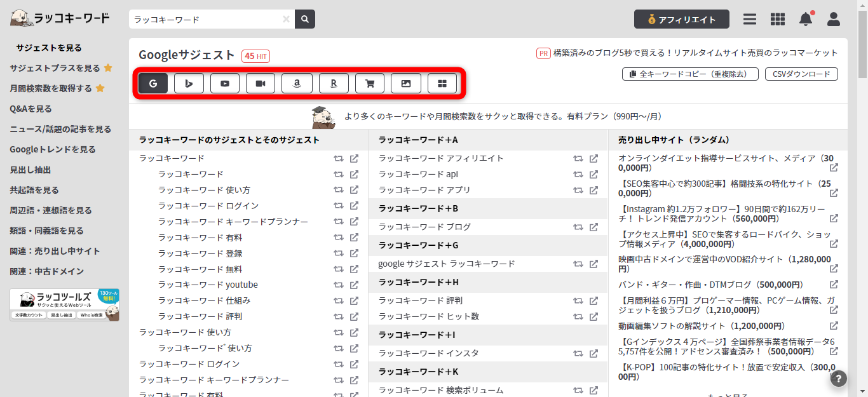
Task: Switch to Amazon suggest source icon
Action: point(297,83)
